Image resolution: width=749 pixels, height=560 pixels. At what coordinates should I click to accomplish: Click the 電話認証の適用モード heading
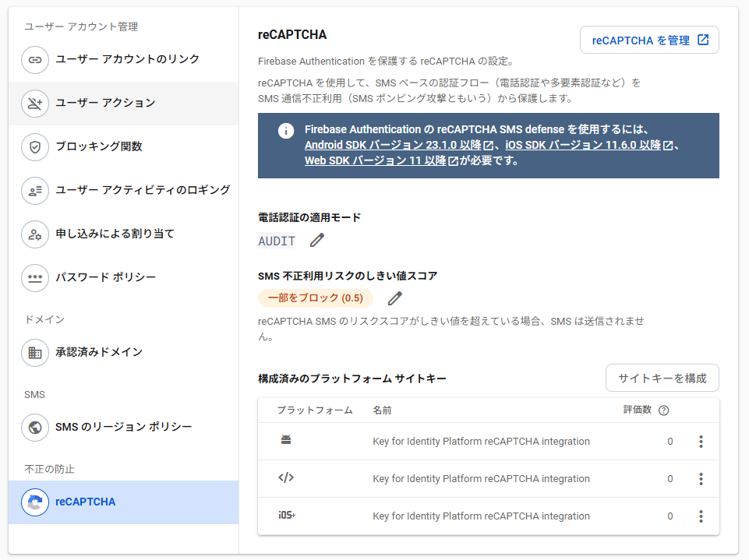309,218
